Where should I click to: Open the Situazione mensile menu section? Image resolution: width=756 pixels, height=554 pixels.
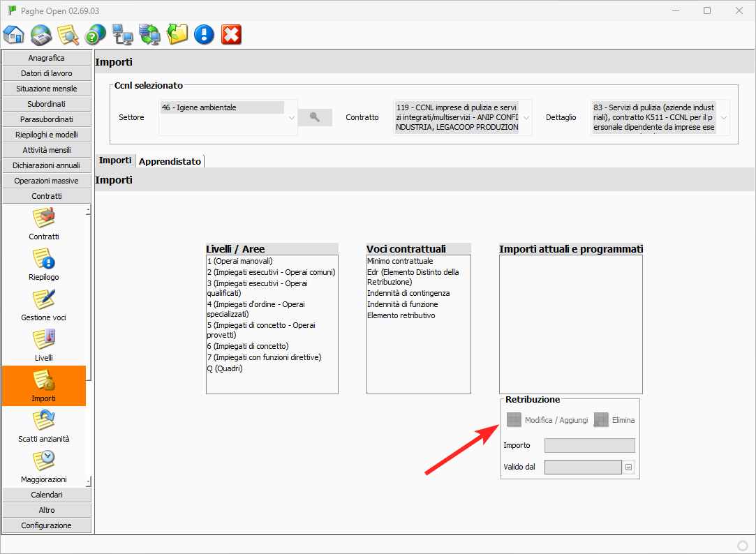tap(47, 89)
